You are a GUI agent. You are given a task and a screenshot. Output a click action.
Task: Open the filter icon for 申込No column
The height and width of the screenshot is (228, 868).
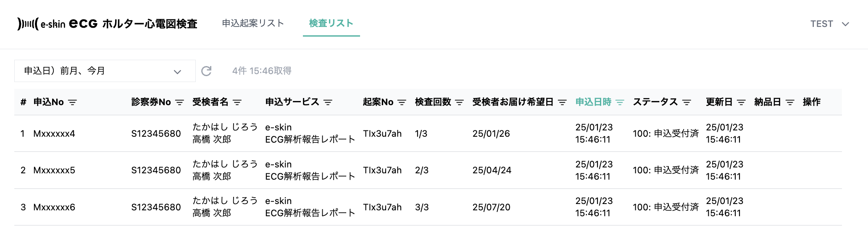[72, 102]
